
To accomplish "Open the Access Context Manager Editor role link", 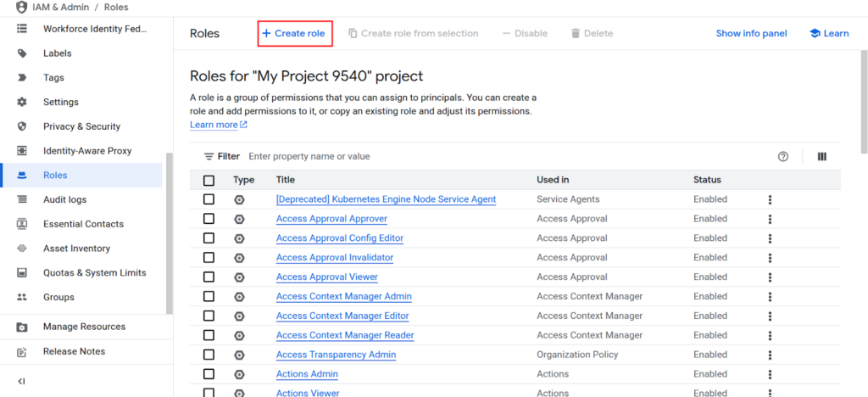I will click(342, 316).
